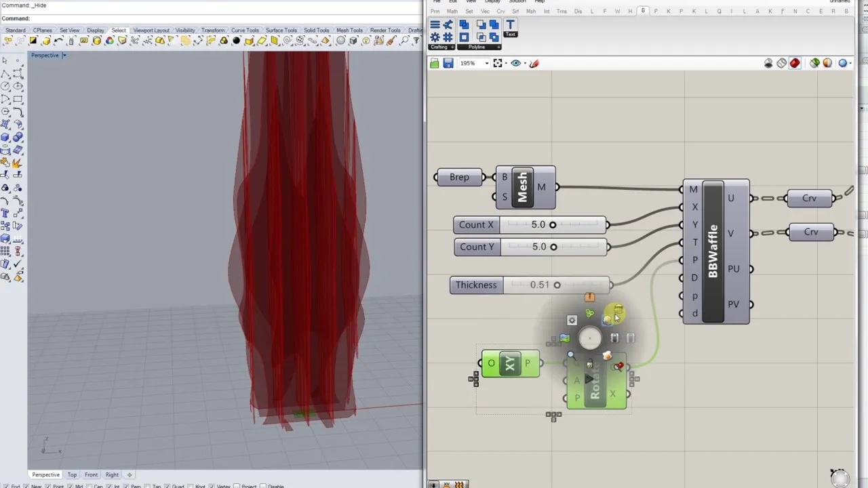Explode icon in the Rhino sidebar
This screenshot has height=488, width=868.
coord(17,163)
